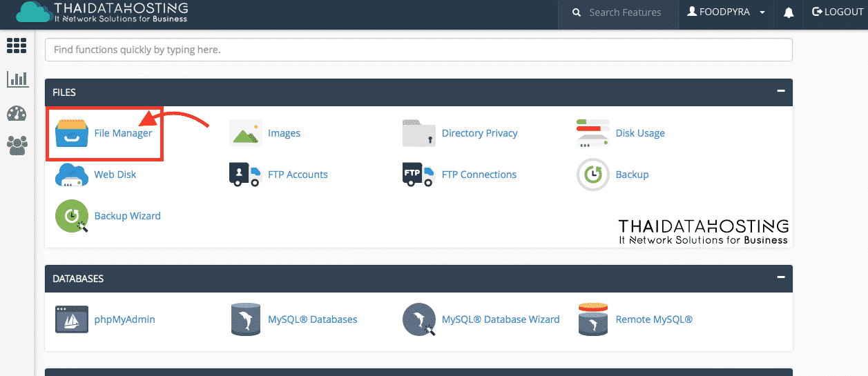This screenshot has height=376, width=868.
Task: Open the Remote MySQL icon
Action: pyautogui.click(x=593, y=319)
